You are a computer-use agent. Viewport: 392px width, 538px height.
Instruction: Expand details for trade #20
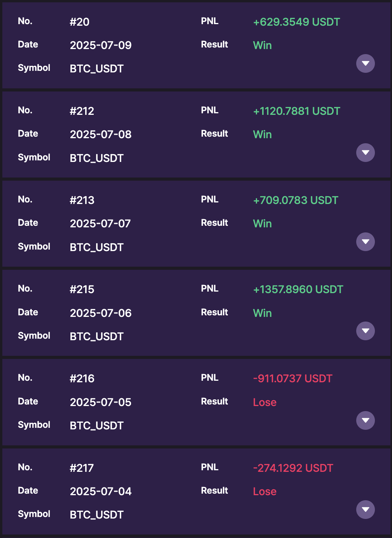click(x=366, y=63)
